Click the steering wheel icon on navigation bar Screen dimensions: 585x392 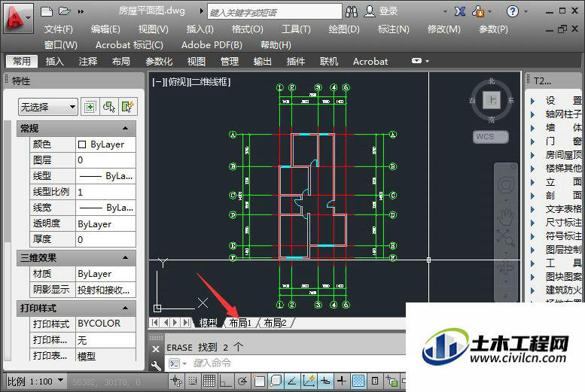[506, 184]
